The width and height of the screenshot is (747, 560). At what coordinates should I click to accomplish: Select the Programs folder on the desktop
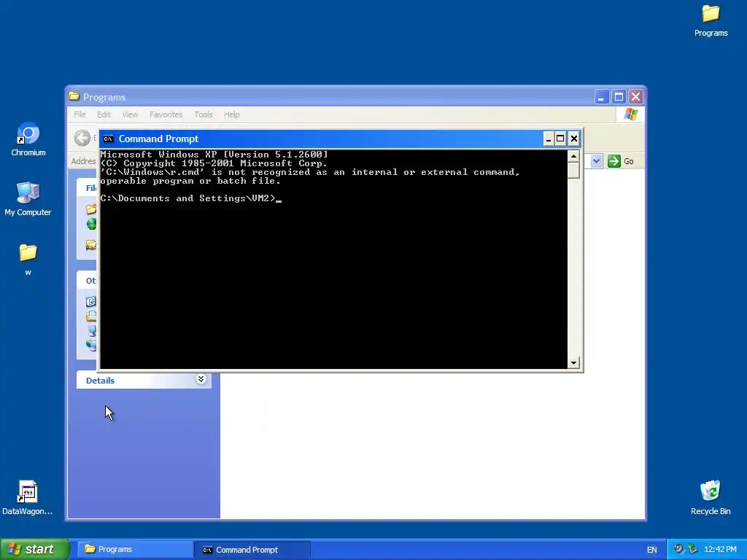(x=711, y=20)
